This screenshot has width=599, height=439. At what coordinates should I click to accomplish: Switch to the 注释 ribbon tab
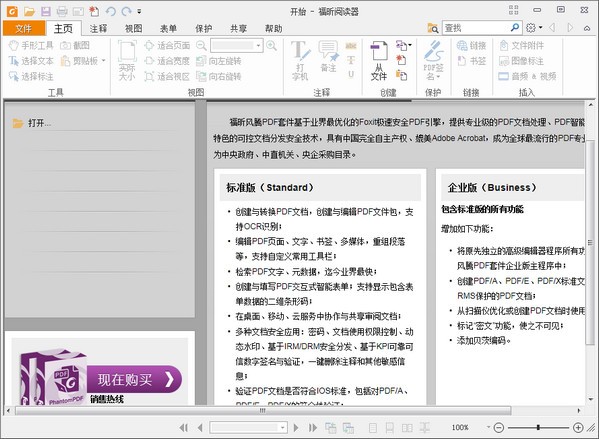(x=98, y=29)
